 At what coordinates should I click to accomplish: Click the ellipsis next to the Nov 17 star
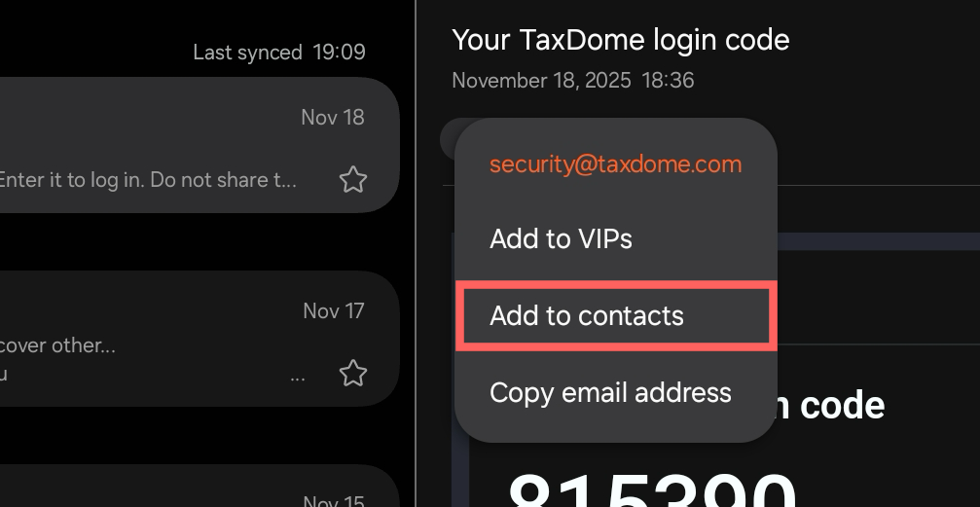point(298,375)
